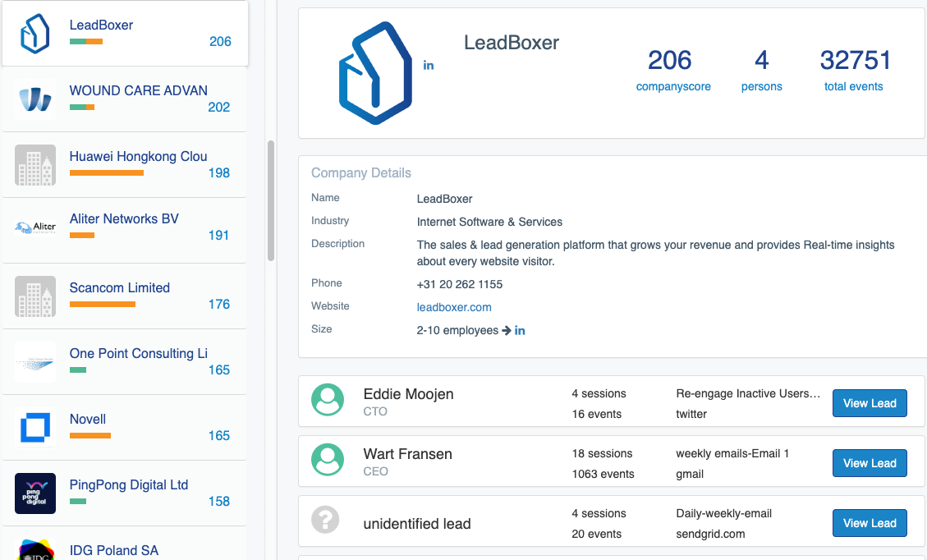The width and height of the screenshot is (927, 560).
Task: Open View Lead for the unidentified lead
Action: pos(870,523)
